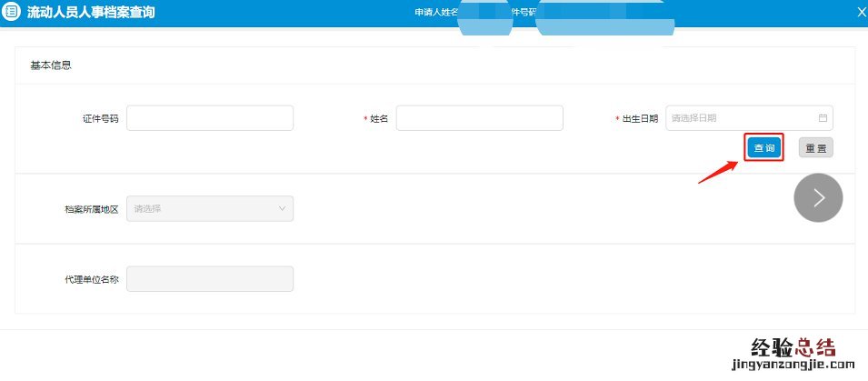868x381 pixels.
Task: Click the round next-arrow button
Action: pyautogui.click(x=818, y=198)
